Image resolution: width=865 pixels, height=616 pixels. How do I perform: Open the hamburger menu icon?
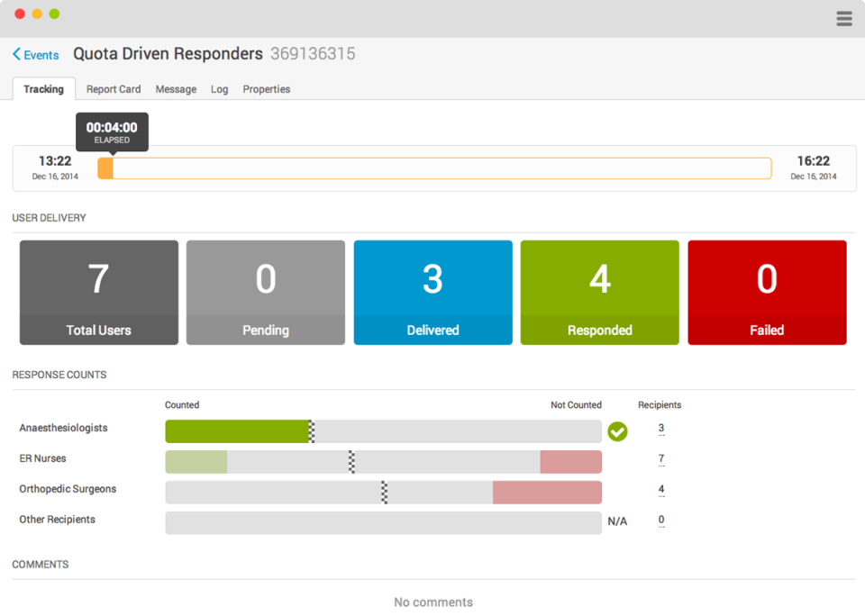tap(844, 18)
